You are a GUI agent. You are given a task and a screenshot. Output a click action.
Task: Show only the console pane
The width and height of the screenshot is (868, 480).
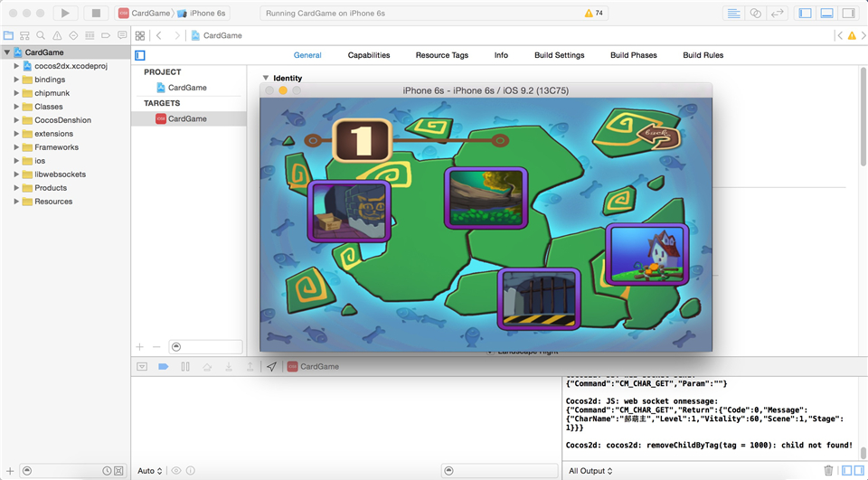click(857, 471)
